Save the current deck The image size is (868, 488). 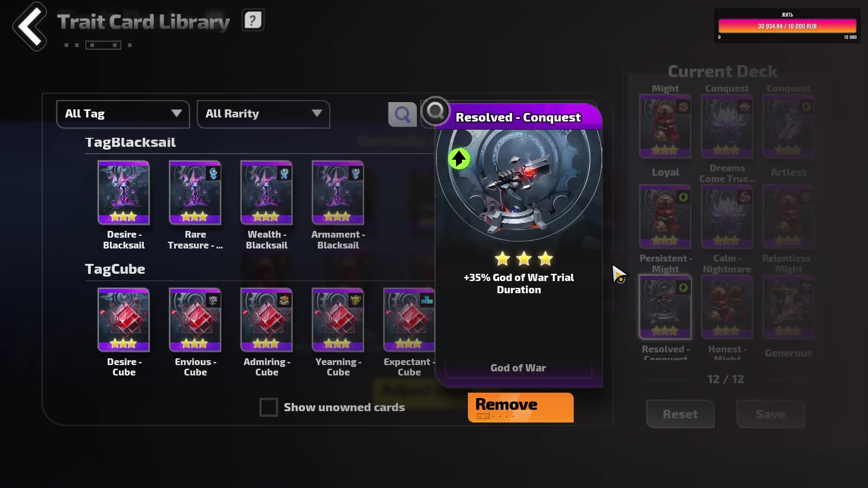coord(770,414)
